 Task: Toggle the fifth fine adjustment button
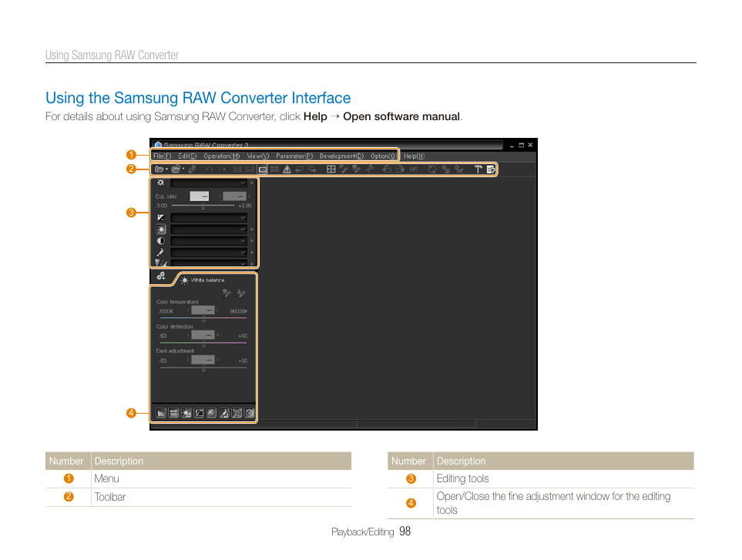click(x=212, y=414)
